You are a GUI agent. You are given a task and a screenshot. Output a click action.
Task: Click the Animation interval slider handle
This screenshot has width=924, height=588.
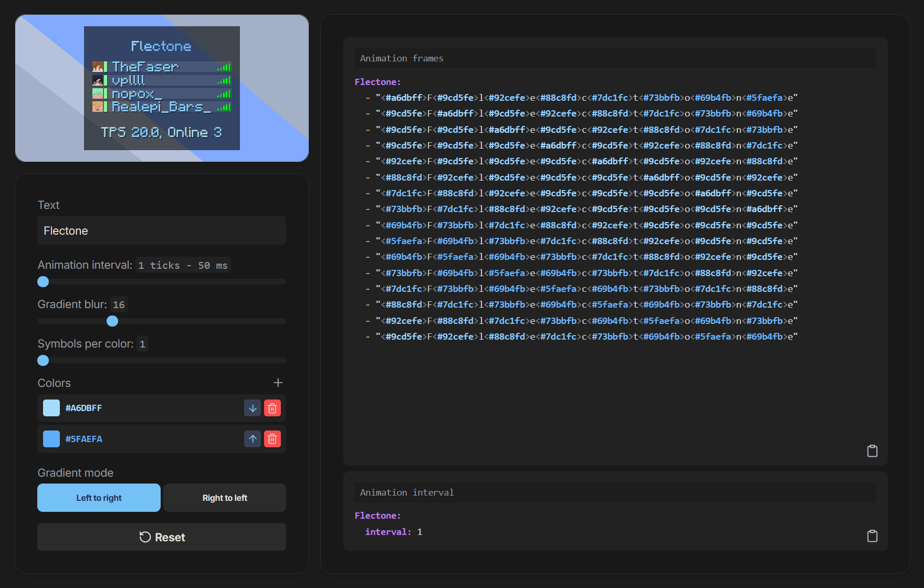pyautogui.click(x=43, y=282)
